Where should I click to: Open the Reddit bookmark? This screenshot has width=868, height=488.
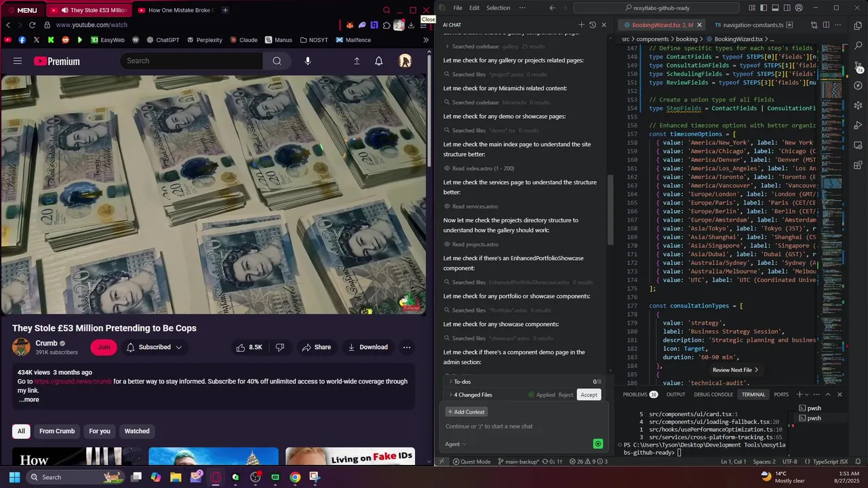point(65,40)
